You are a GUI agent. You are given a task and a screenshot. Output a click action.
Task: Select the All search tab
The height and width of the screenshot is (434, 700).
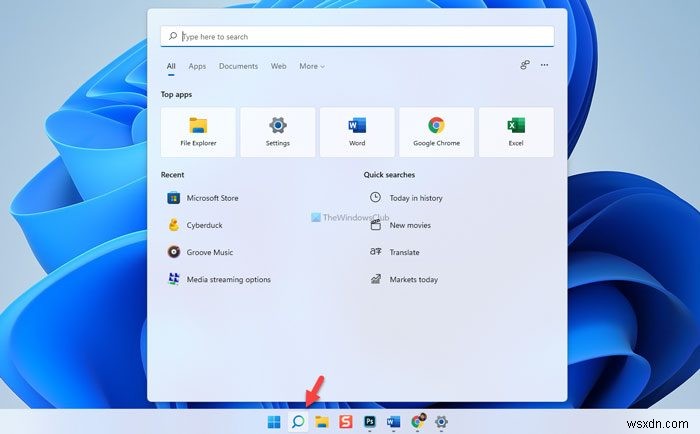[x=171, y=66]
